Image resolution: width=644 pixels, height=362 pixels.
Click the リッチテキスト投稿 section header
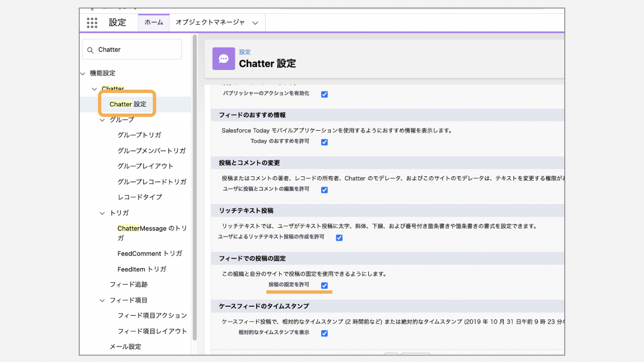tap(388, 211)
